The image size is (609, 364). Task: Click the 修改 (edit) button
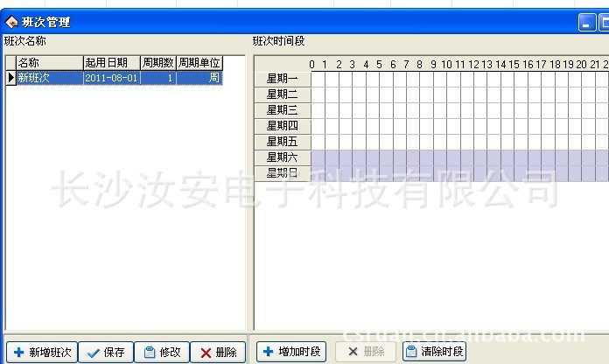[162, 352]
